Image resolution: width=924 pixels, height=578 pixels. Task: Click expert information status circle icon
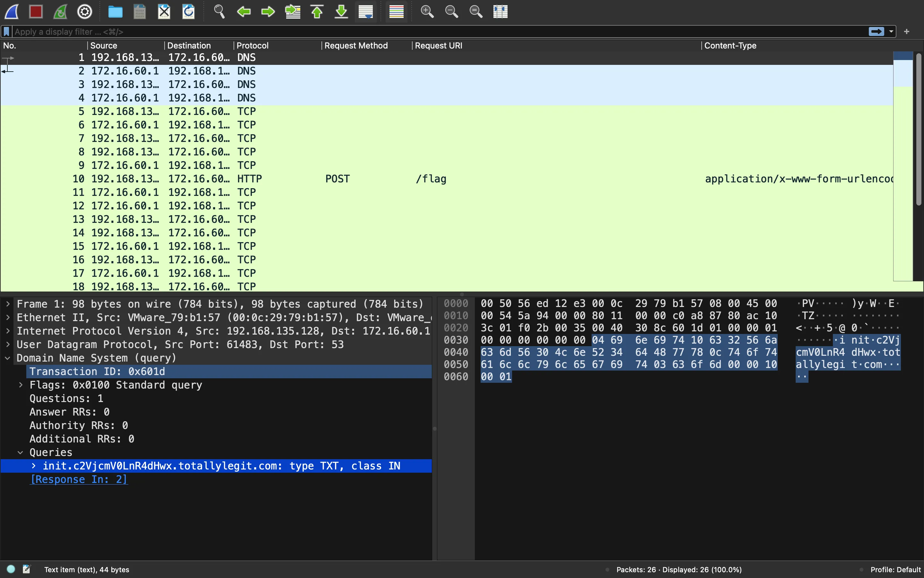11,569
